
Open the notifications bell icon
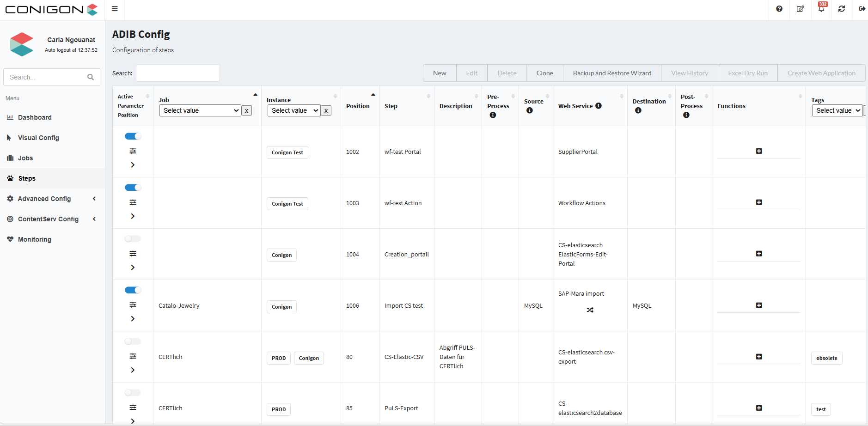point(821,9)
